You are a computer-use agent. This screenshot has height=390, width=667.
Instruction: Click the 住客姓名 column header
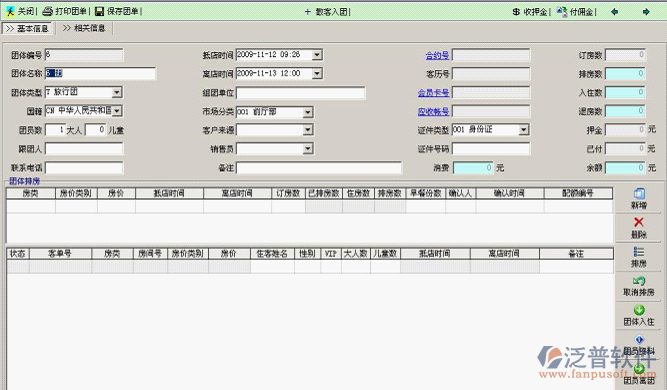[272, 253]
